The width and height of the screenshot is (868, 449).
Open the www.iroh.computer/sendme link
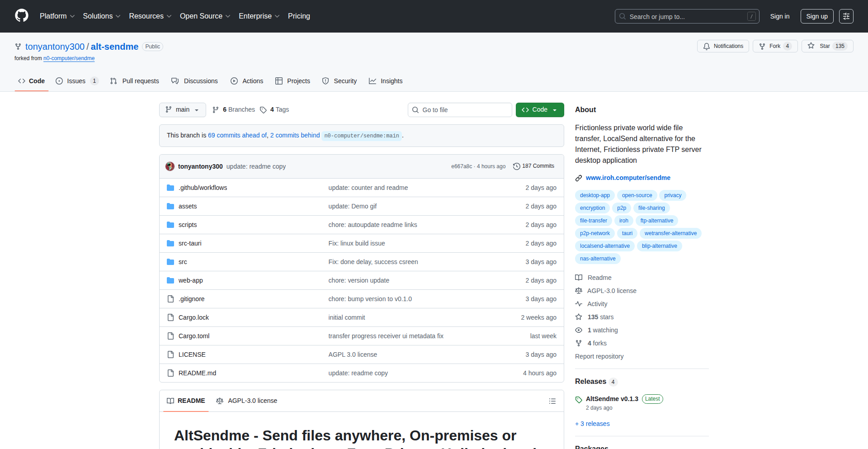(627, 178)
